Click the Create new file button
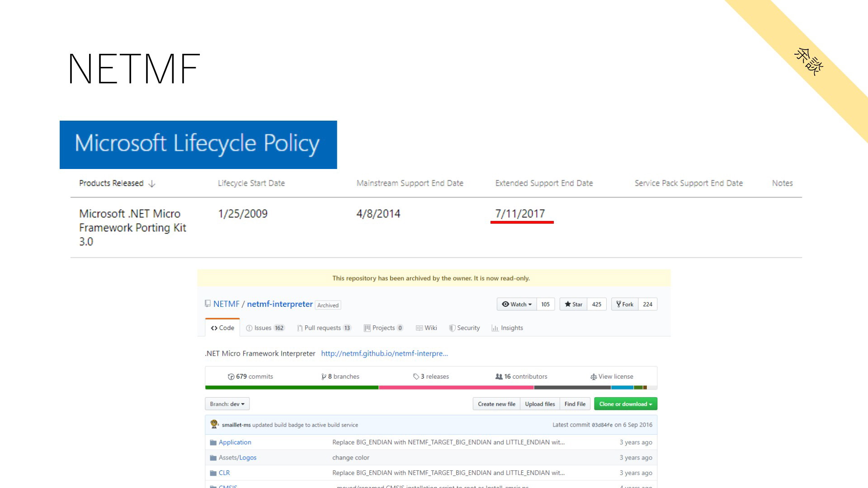 pos(496,404)
